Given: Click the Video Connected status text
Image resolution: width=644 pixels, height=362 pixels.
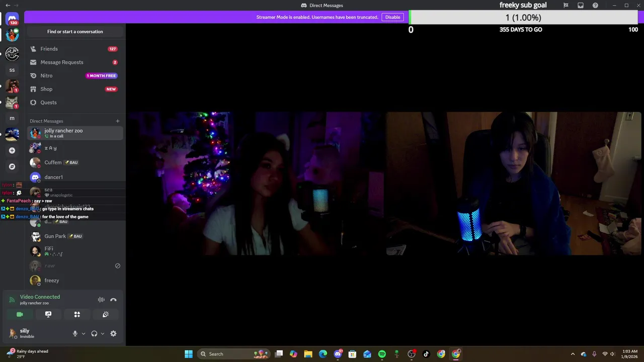Looking at the screenshot, I should pos(40,297).
